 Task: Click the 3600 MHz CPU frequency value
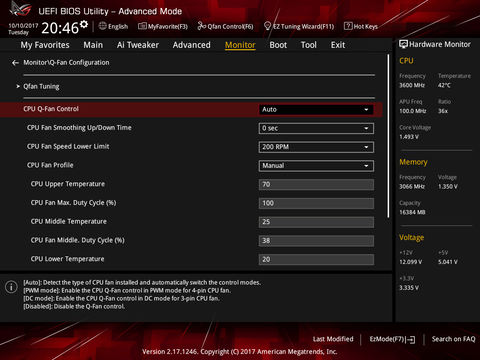(x=412, y=85)
